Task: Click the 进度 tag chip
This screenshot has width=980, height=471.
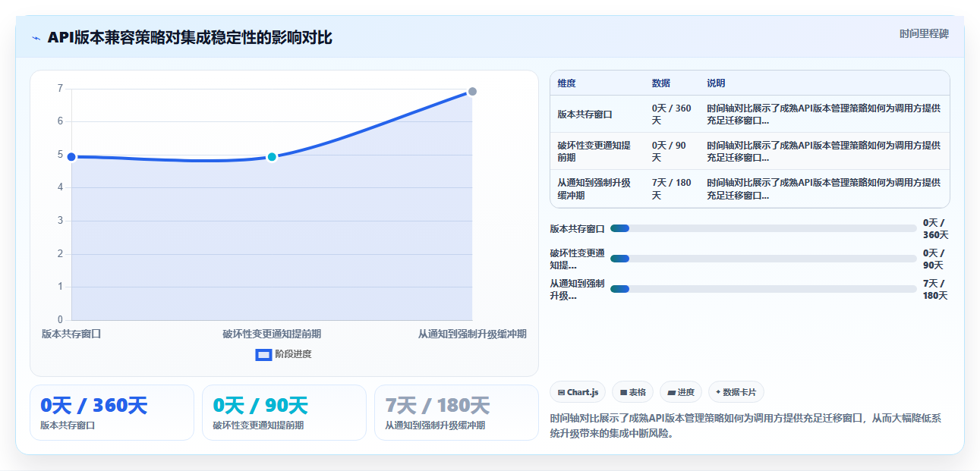Action: 681,392
